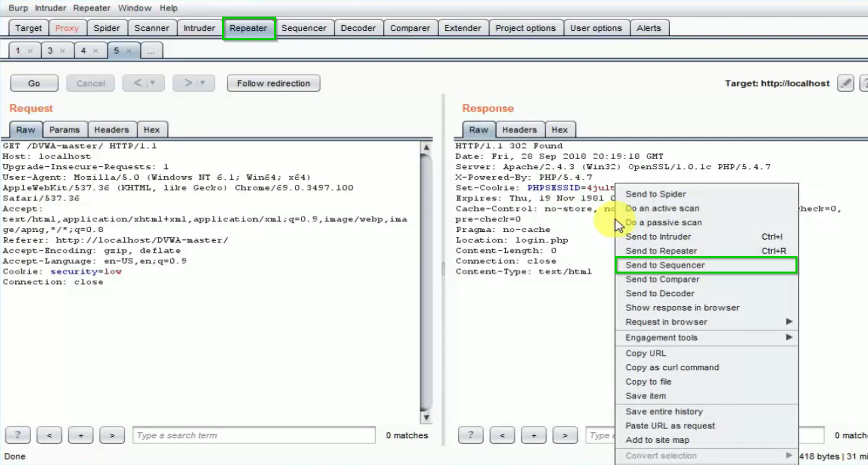This screenshot has width=868, height=465.
Task: Go to previous match in response search
Action: [502, 435]
